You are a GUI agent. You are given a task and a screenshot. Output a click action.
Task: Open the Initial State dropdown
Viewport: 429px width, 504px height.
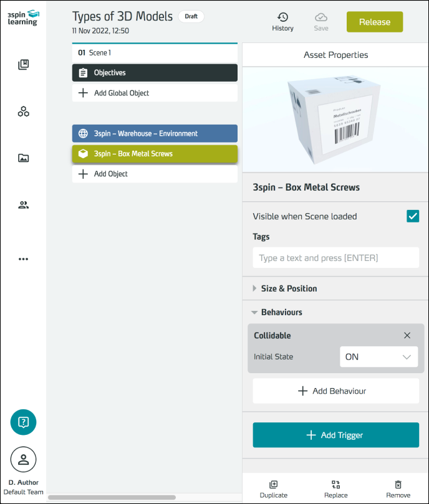pos(378,357)
